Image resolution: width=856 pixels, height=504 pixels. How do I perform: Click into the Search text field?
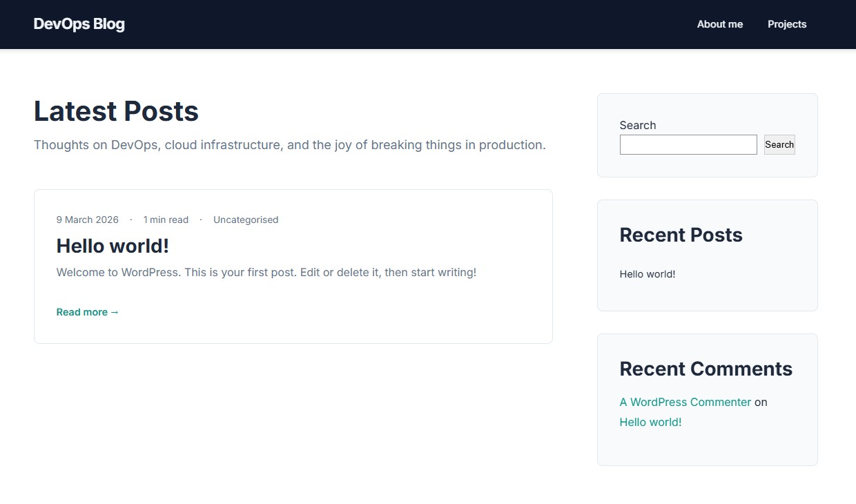coord(688,145)
